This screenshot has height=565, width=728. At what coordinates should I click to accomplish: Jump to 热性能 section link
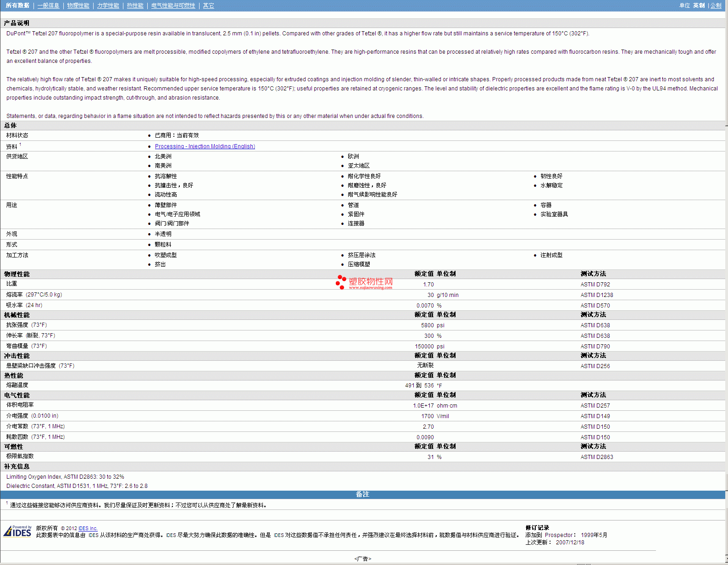[x=135, y=6]
